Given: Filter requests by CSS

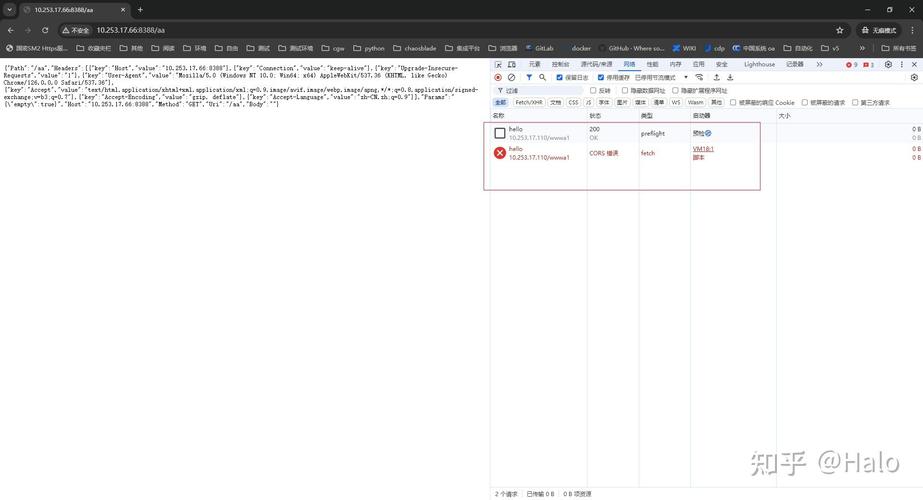Looking at the screenshot, I should [573, 102].
